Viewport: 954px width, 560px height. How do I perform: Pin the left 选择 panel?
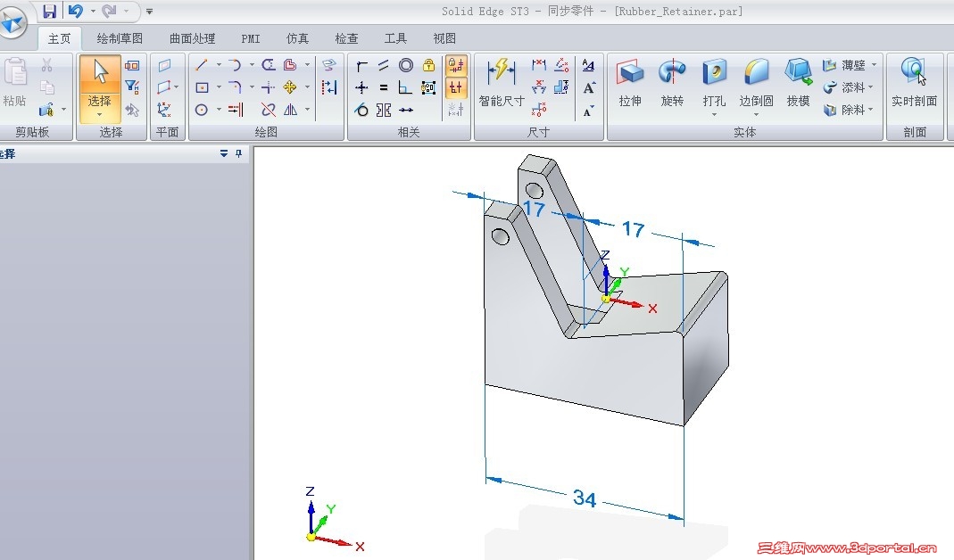tap(238, 154)
